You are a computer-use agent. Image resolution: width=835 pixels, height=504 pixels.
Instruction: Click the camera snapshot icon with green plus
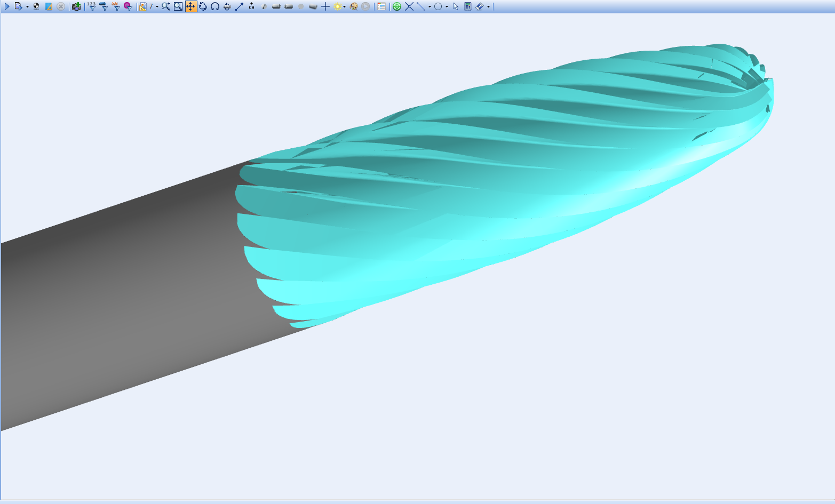pos(76,6)
